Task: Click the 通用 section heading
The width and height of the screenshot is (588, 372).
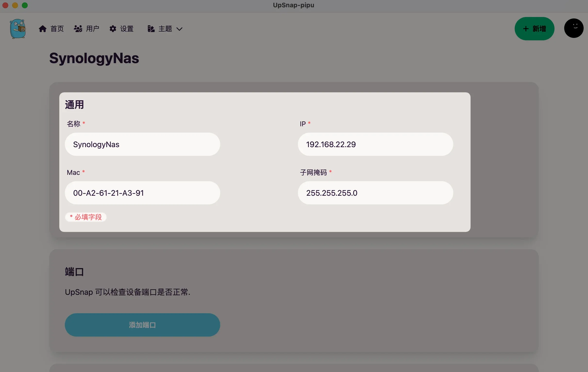Action: click(x=74, y=105)
